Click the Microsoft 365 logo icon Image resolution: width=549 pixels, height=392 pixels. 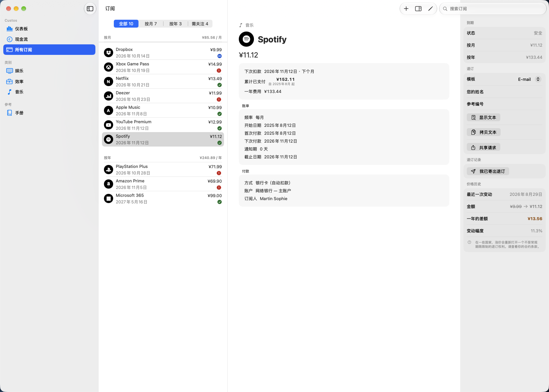tap(109, 198)
